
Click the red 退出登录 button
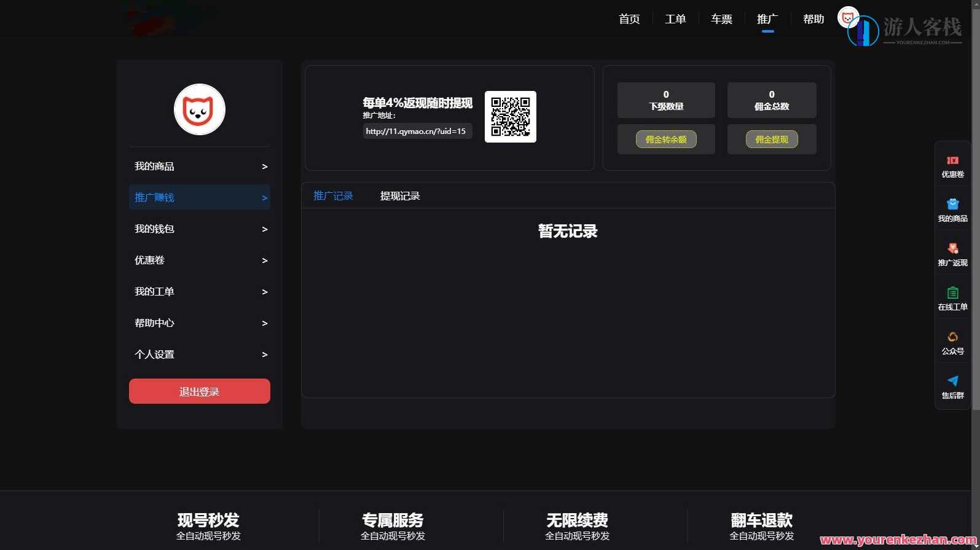[x=200, y=391]
